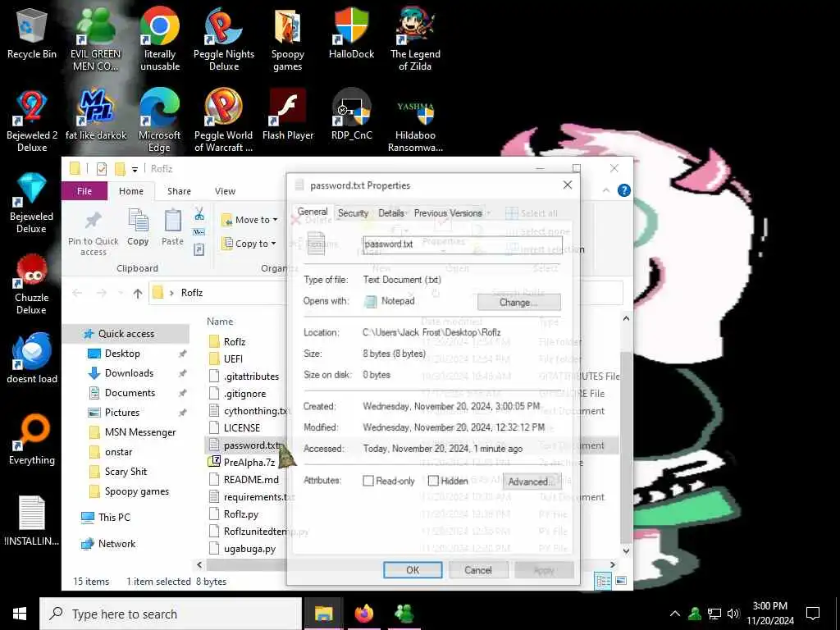The width and height of the screenshot is (840, 630).
Task: Switch Explorer to large icons view
Action: coord(621,581)
